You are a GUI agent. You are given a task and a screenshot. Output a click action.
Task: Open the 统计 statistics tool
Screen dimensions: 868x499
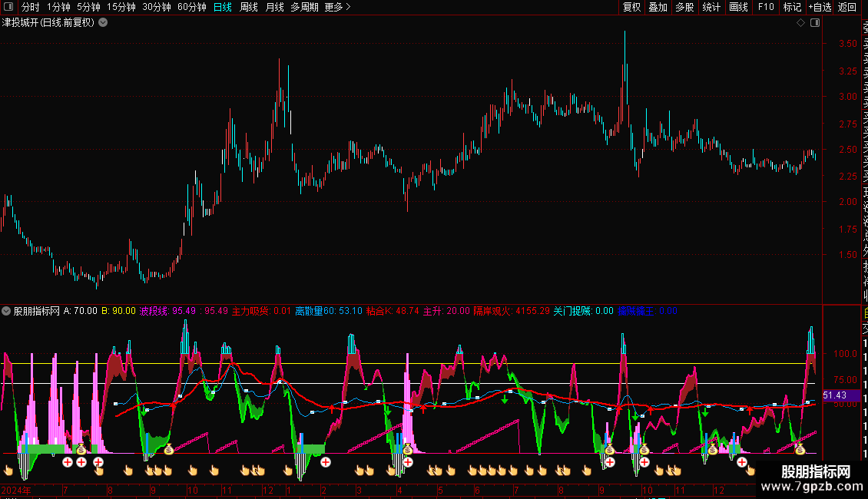(711, 7)
